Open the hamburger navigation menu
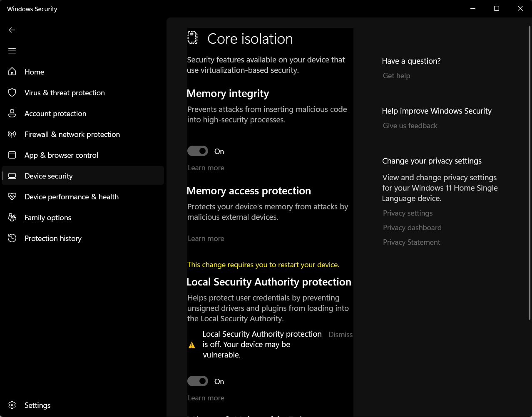Viewport: 532px width, 417px height. pos(12,51)
